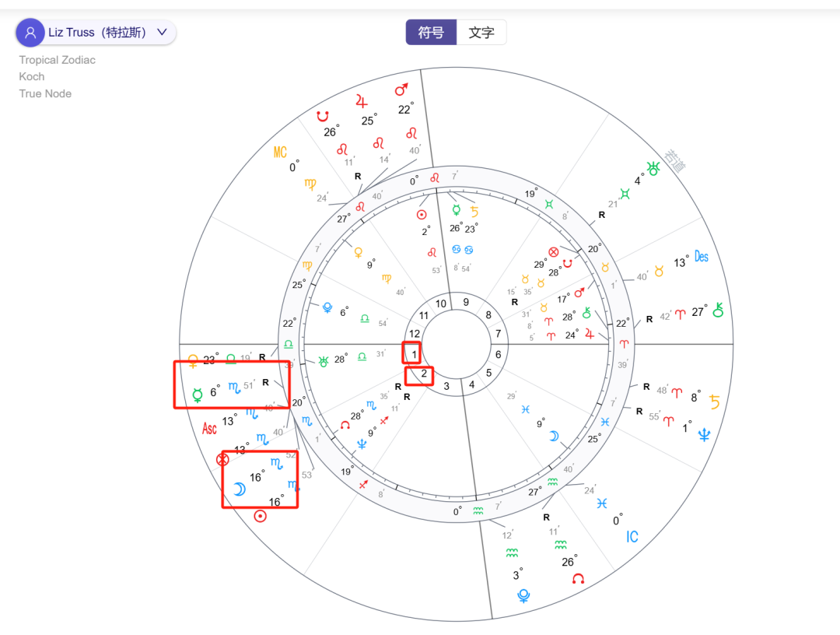Screen dimensions: 840x635
Task: Click the Koch house system label
Action: pos(32,76)
